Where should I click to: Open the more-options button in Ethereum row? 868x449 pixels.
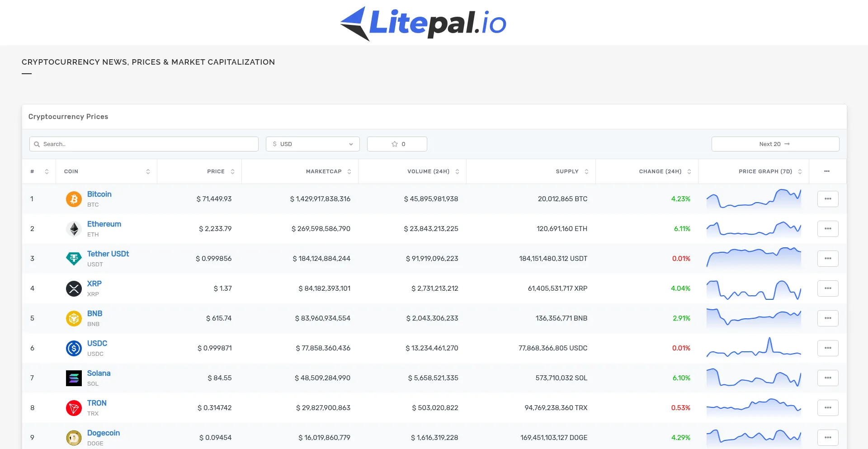point(828,229)
